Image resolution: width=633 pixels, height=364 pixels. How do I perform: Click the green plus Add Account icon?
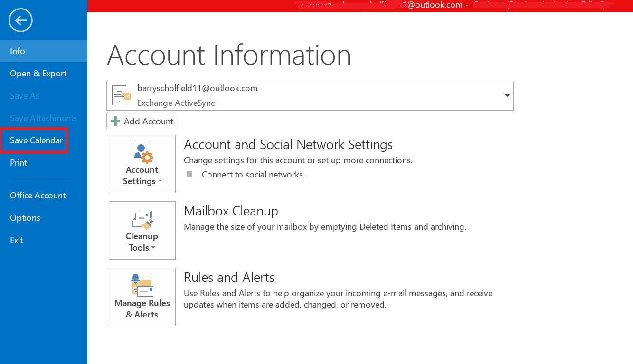tap(115, 121)
